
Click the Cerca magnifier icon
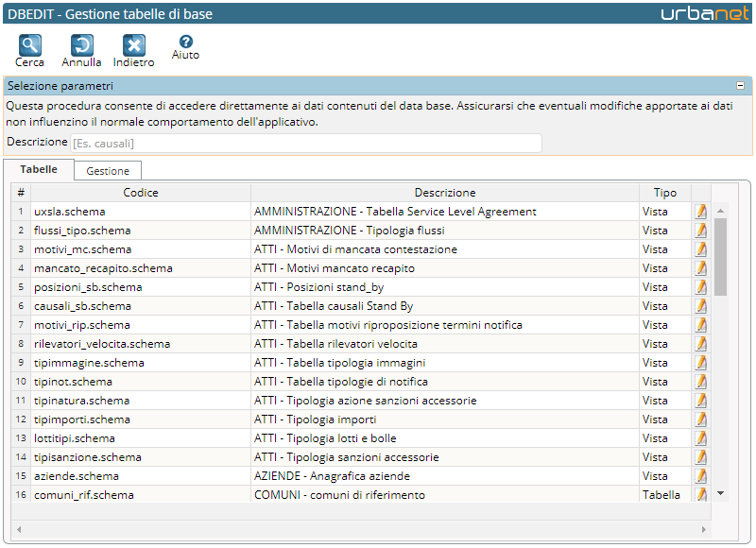click(x=30, y=45)
